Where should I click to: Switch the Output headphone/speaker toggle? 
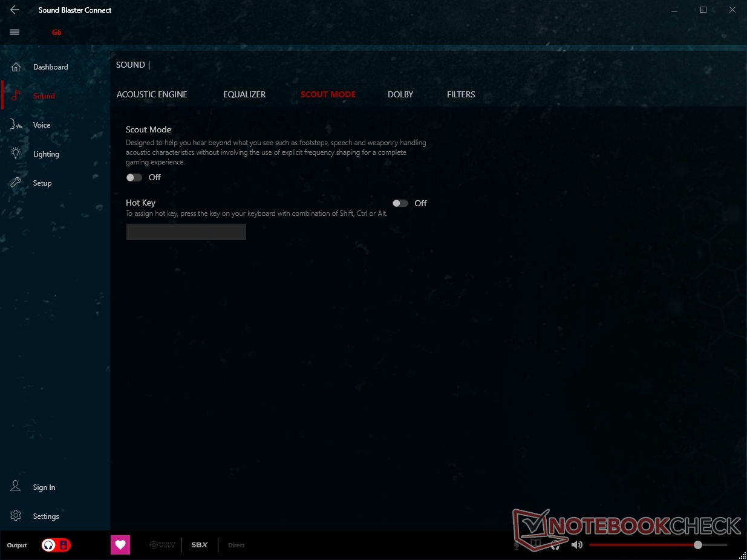click(56, 545)
